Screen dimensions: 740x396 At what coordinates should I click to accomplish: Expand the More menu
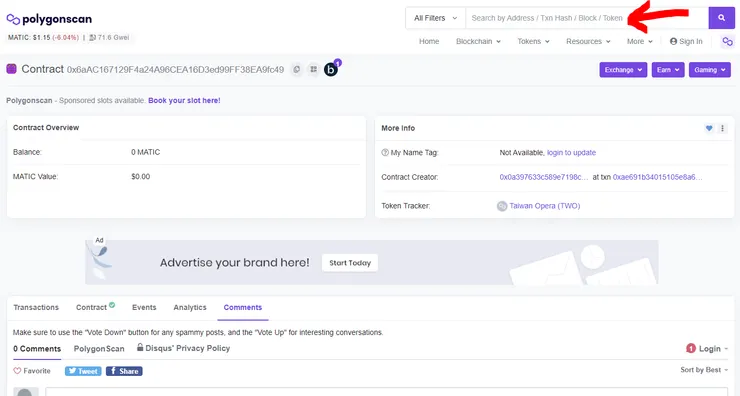click(639, 42)
